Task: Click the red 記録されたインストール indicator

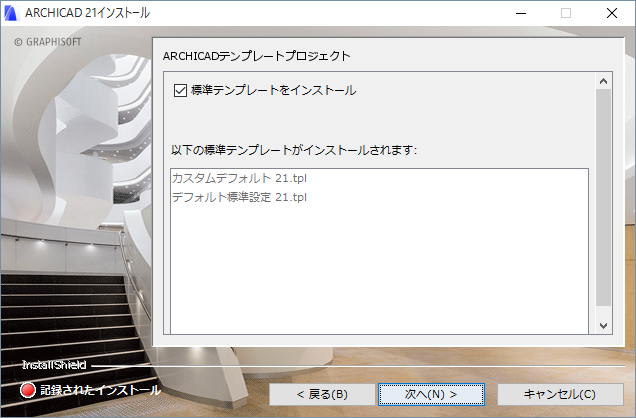Action: [x=28, y=390]
